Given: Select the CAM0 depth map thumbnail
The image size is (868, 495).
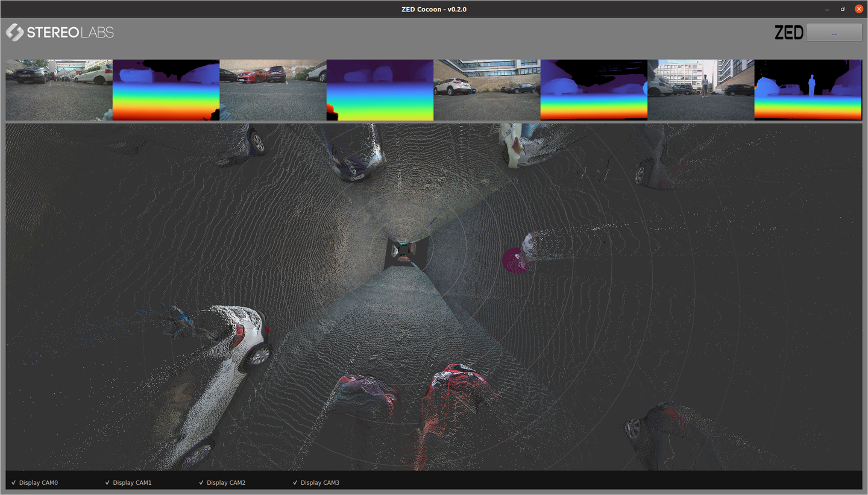Looking at the screenshot, I should tap(166, 89).
